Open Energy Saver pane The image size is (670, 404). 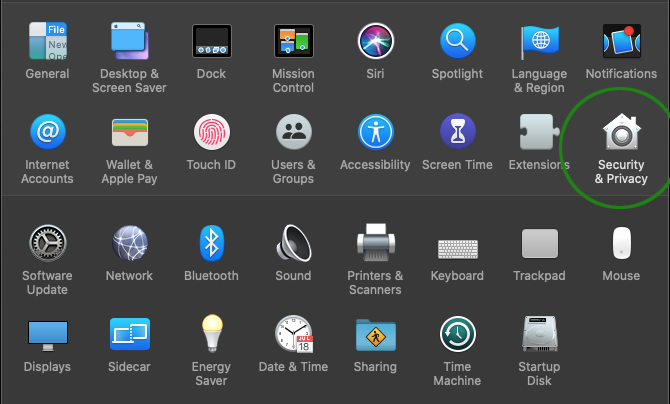coord(212,333)
